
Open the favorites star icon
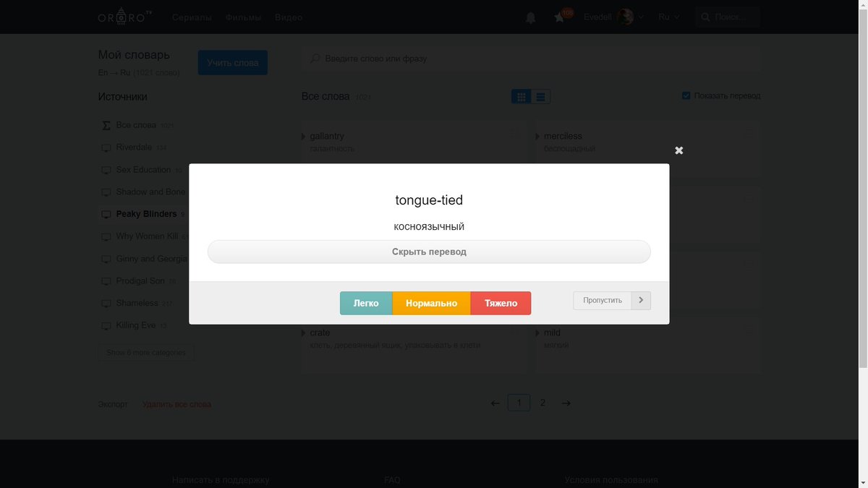pyautogui.click(x=559, y=17)
